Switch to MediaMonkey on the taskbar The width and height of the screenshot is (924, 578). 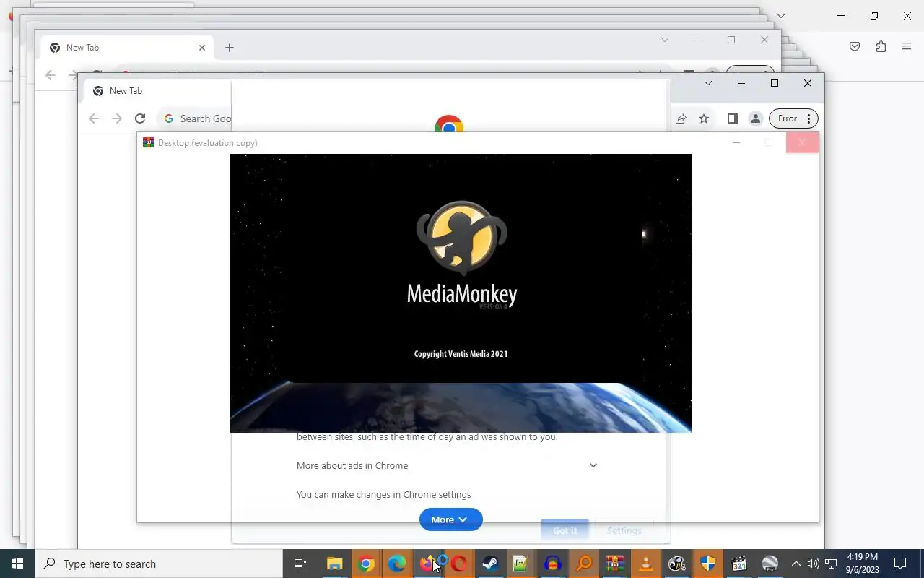677,564
